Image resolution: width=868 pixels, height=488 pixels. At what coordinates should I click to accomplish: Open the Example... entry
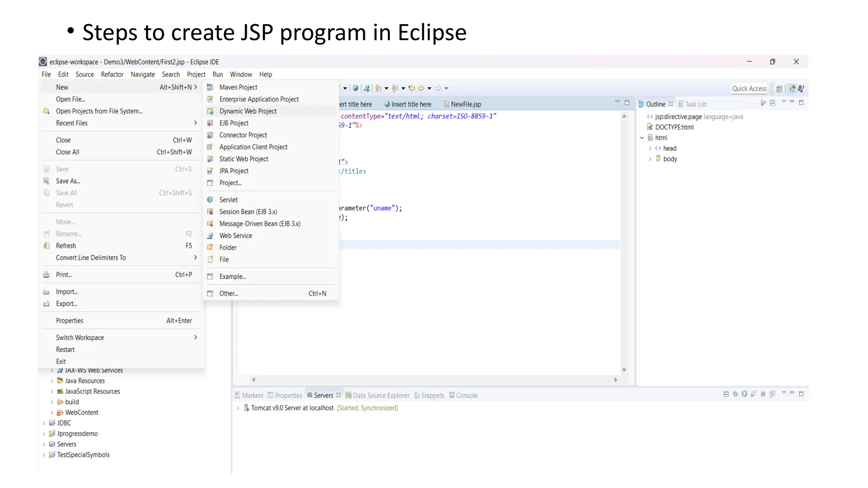tap(271, 276)
